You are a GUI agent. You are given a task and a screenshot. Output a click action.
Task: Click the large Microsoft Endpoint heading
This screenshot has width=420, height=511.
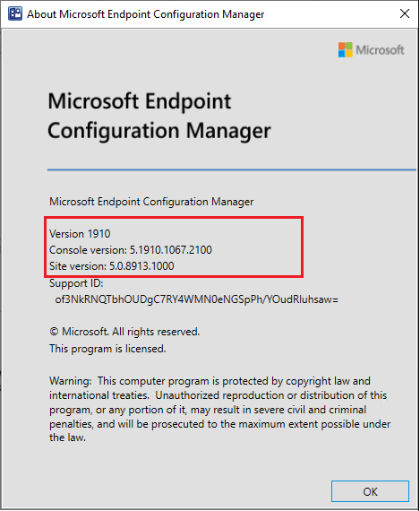click(140, 101)
